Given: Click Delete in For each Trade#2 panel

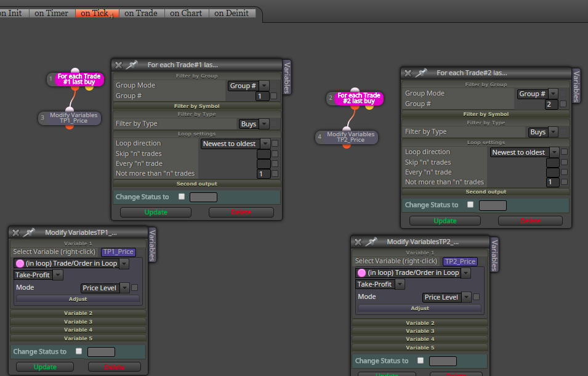Looking at the screenshot, I should click(x=530, y=221).
